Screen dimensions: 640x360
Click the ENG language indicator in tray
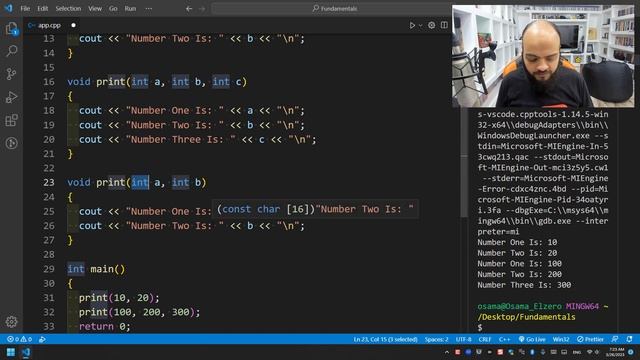(x=577, y=352)
